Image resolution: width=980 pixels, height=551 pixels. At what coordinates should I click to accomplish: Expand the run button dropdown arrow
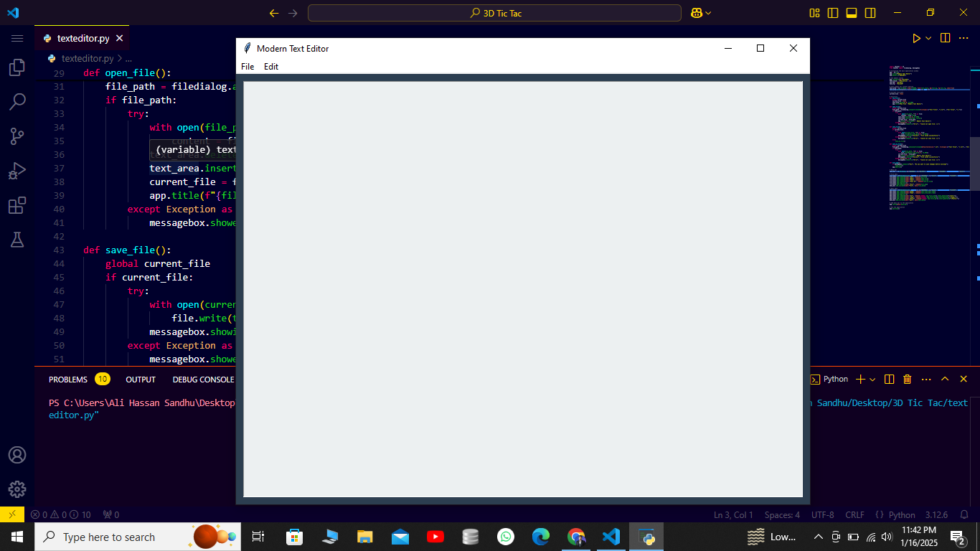tap(928, 38)
